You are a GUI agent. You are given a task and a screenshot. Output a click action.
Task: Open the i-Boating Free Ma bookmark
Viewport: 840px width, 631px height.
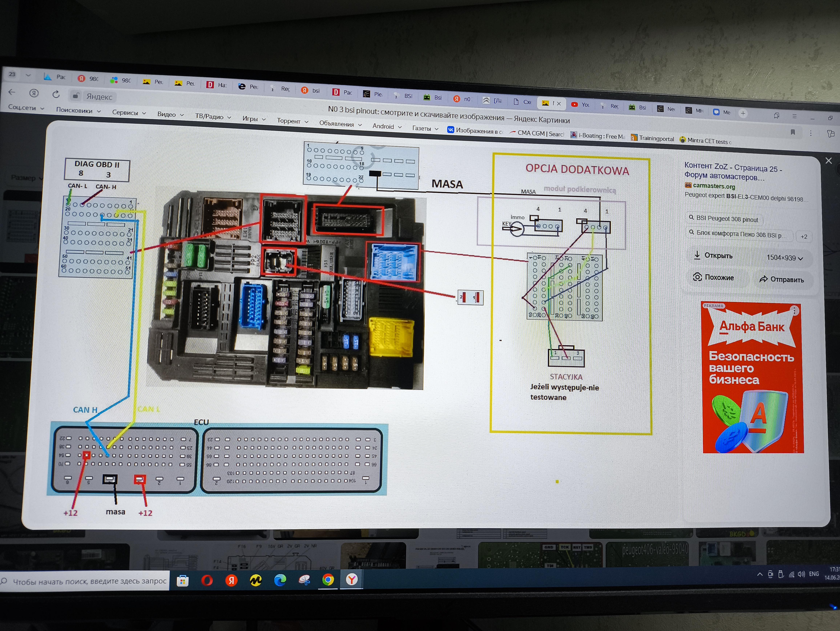pyautogui.click(x=598, y=136)
